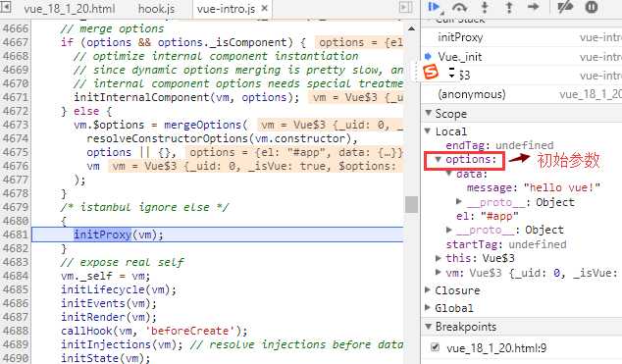The width and height of the screenshot is (622, 364).
Task: Click the Step arrow icon
Action: pos(534,7)
